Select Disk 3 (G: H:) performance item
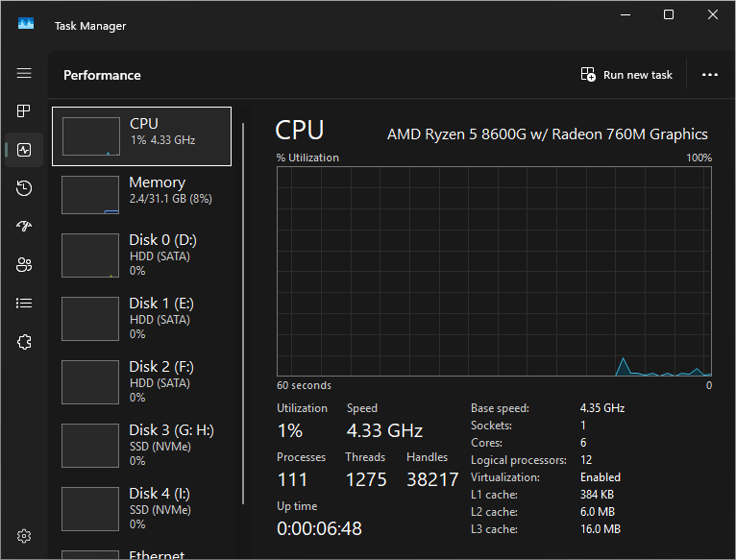 [142, 445]
